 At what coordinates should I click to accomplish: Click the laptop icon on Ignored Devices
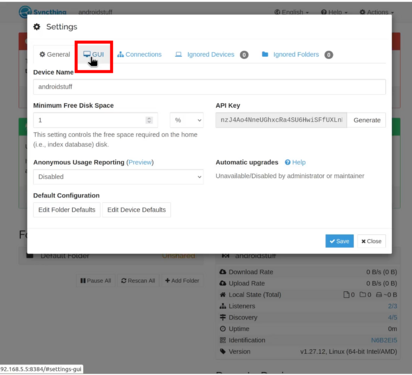click(179, 54)
